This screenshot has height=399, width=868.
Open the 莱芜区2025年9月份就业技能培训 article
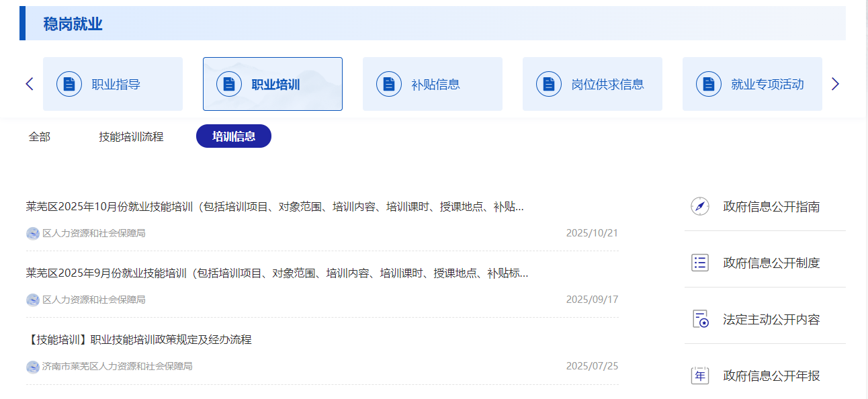point(277,273)
